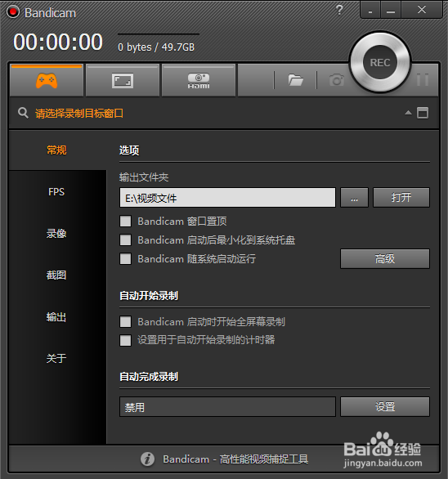This screenshot has width=448, height=479.
Task: Start recording with the REC button
Action: coord(380,62)
